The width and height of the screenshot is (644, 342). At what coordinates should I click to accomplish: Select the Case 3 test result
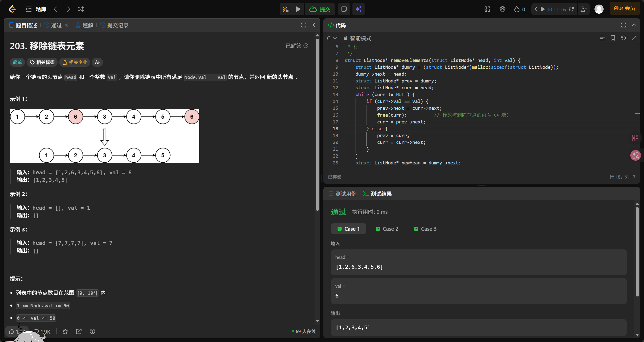(425, 229)
